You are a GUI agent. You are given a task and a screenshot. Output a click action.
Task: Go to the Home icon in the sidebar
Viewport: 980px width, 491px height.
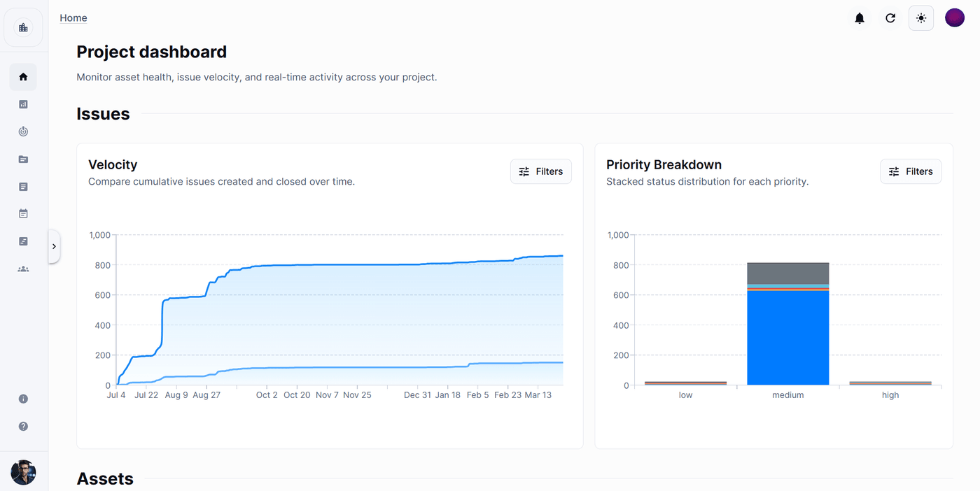point(23,77)
